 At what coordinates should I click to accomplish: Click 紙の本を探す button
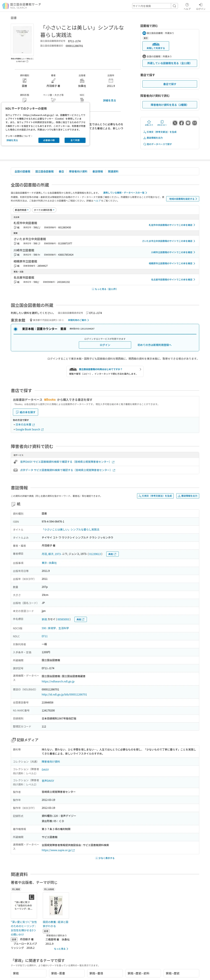pyautogui.click(x=26, y=412)
